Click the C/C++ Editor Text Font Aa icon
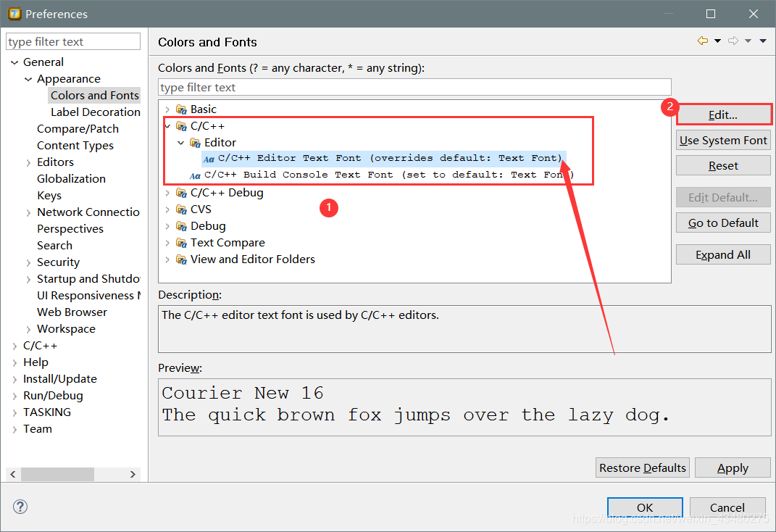 click(x=209, y=159)
